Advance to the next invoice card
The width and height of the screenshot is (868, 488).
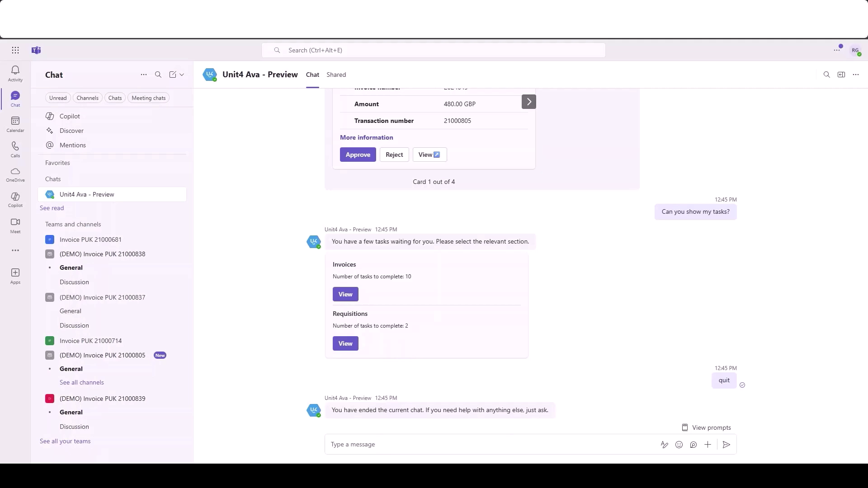(528, 101)
